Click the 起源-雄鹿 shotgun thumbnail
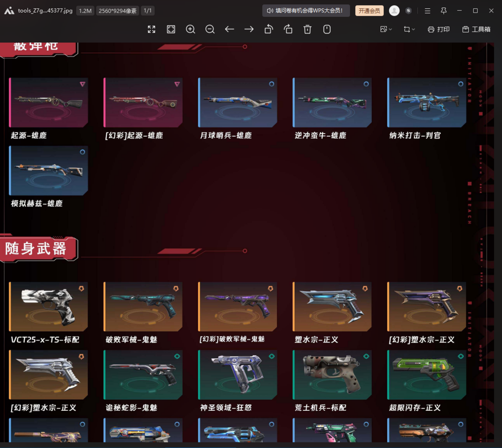Image resolution: width=502 pixels, height=448 pixels. 48,102
